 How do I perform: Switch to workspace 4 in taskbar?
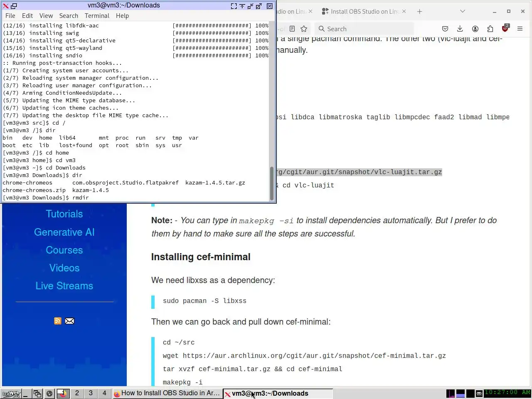coord(104,393)
